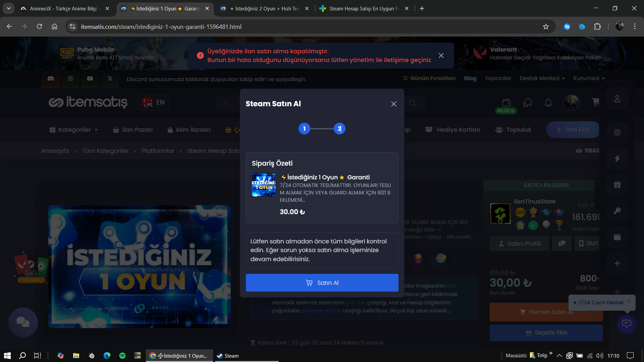Viewport: 644px width, 362px height.
Task: Click the sidebar profile icon
Action: [617, 99]
